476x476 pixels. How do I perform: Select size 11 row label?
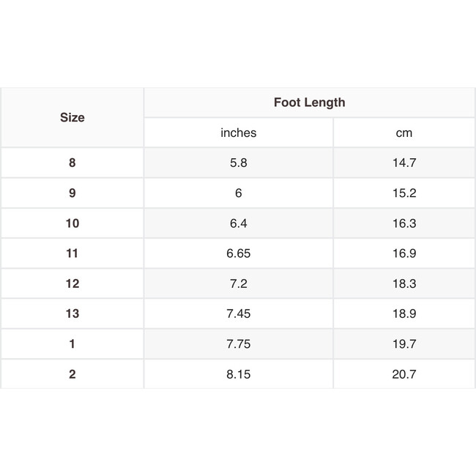pyautogui.click(x=72, y=253)
